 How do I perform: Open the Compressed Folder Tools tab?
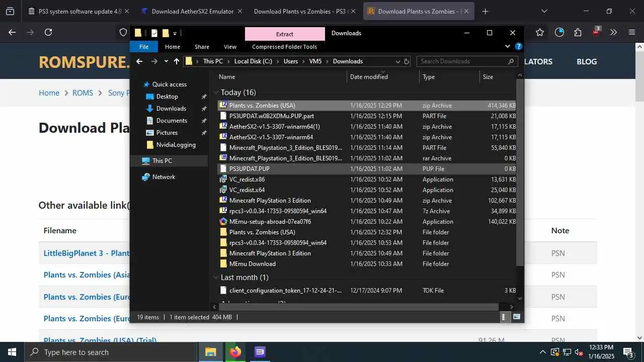point(284,47)
